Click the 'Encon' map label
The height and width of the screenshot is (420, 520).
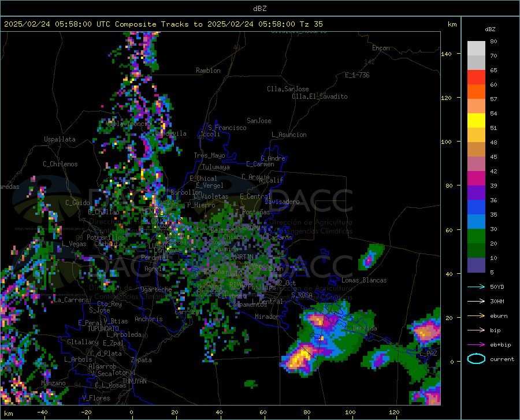[x=381, y=48]
